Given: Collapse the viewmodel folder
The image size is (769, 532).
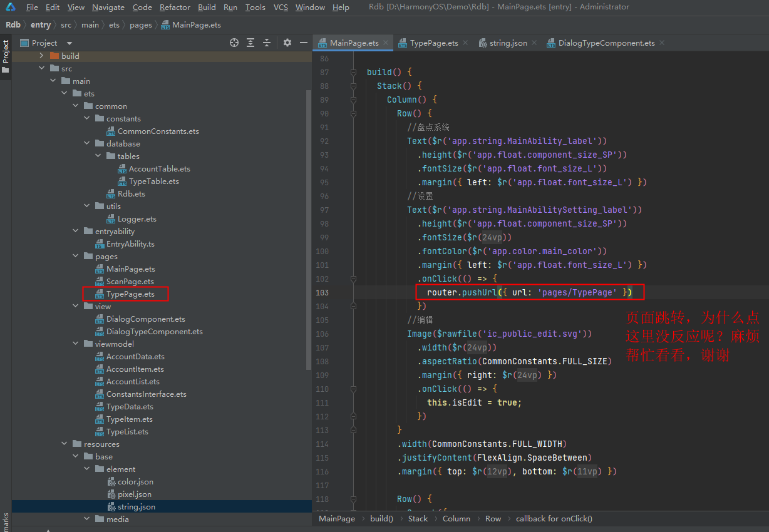Looking at the screenshot, I should 75,344.
